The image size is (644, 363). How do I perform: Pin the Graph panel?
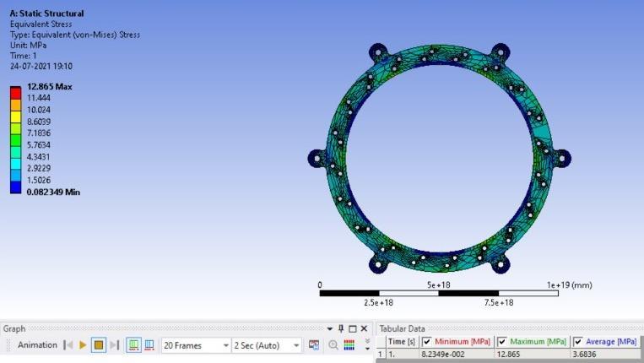coord(341,328)
